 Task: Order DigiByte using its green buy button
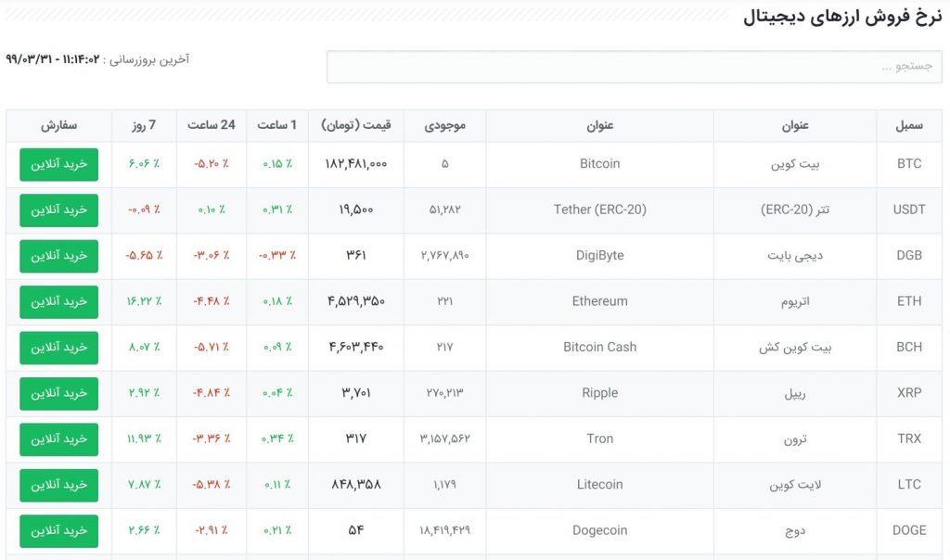(x=58, y=256)
